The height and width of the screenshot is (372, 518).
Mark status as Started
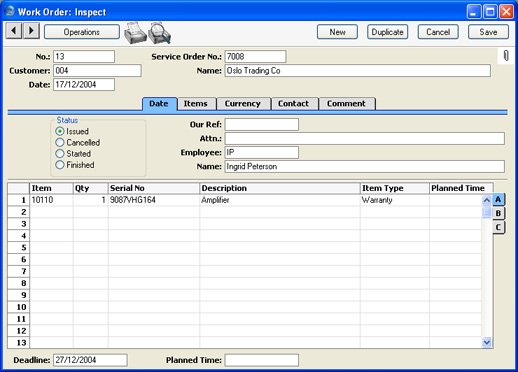click(60, 154)
